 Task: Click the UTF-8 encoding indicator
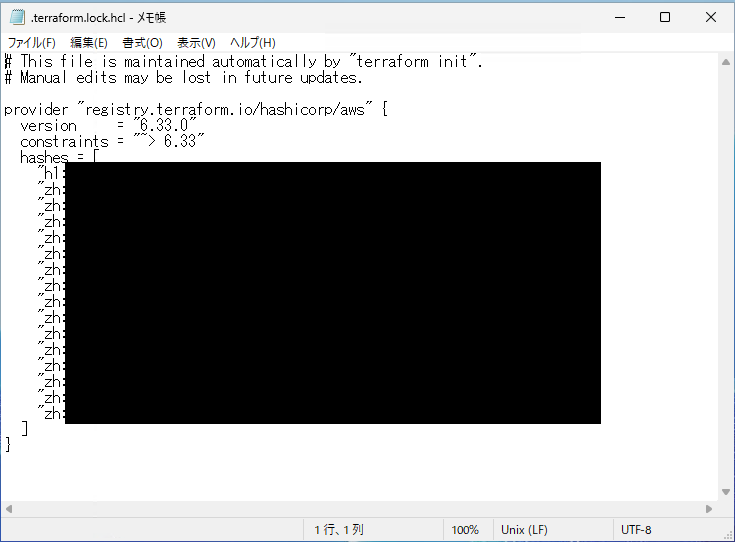636,530
